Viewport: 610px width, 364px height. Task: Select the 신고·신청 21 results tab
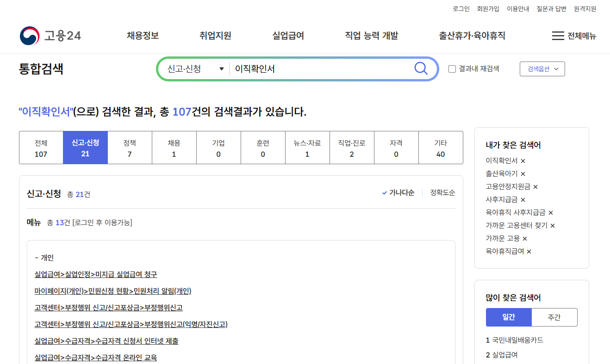click(x=85, y=148)
